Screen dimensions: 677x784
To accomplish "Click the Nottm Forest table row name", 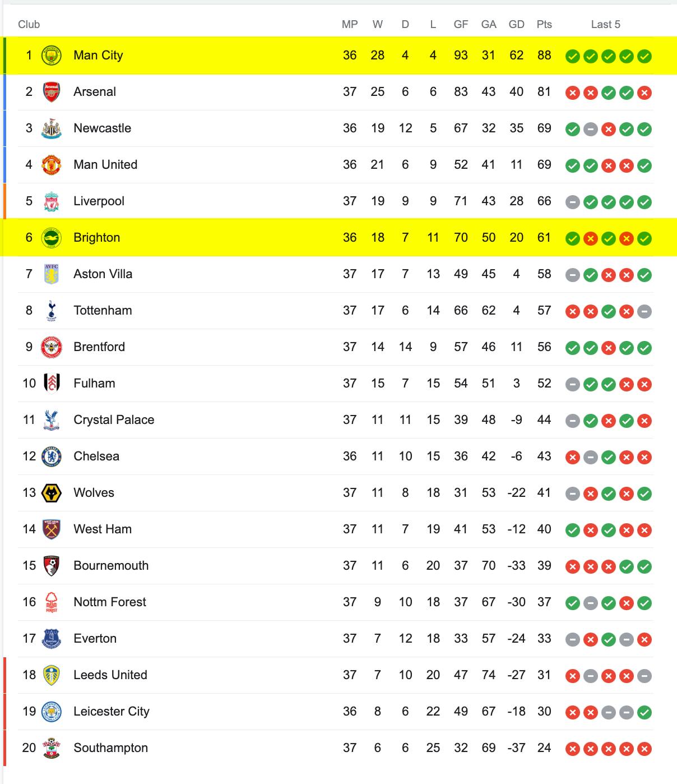I will 110,602.
